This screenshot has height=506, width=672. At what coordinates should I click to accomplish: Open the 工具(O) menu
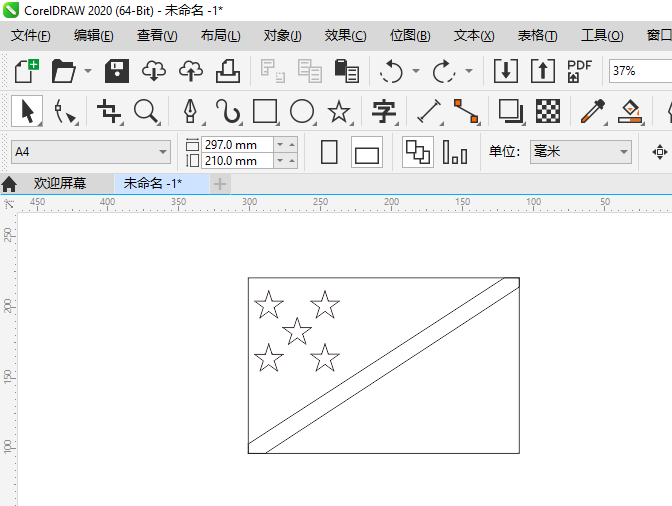point(602,35)
